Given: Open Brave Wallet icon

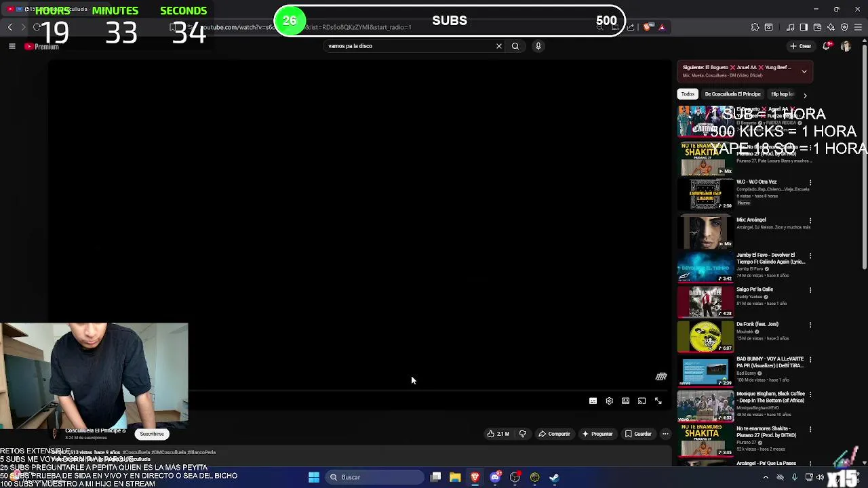Looking at the screenshot, I should [x=817, y=27].
